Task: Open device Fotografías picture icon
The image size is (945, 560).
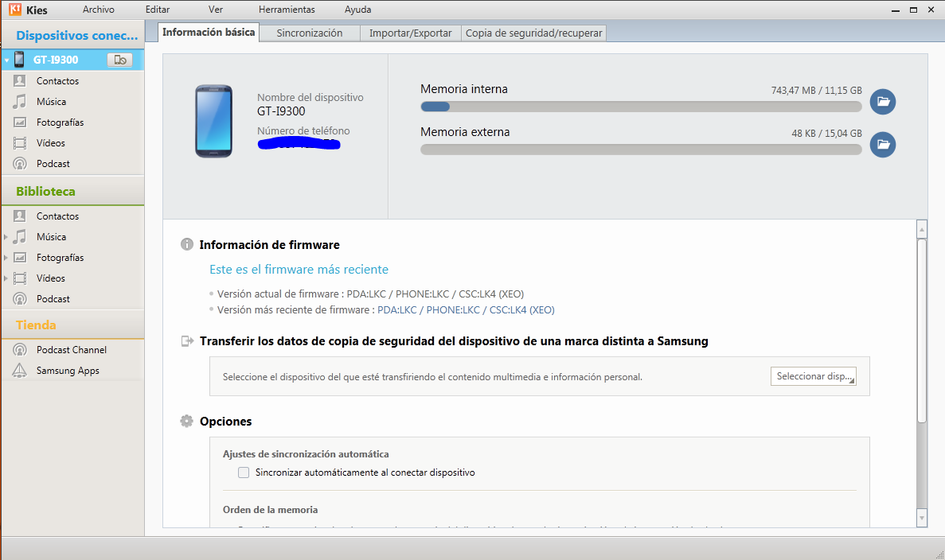Action: tap(20, 122)
